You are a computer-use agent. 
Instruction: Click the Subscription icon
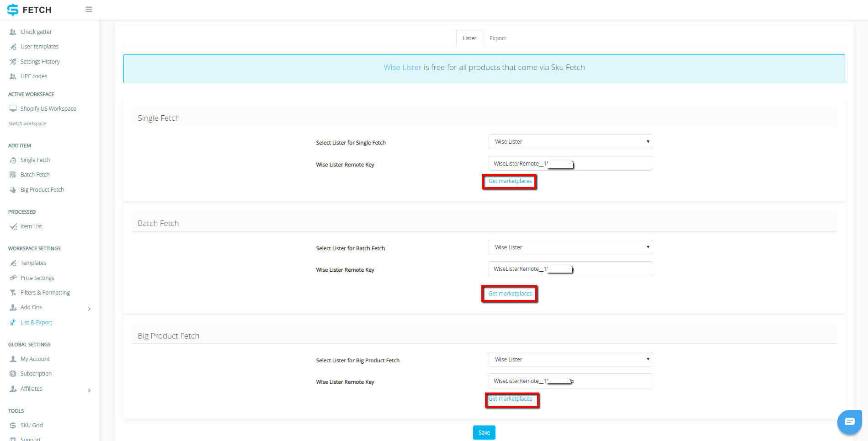(13, 374)
